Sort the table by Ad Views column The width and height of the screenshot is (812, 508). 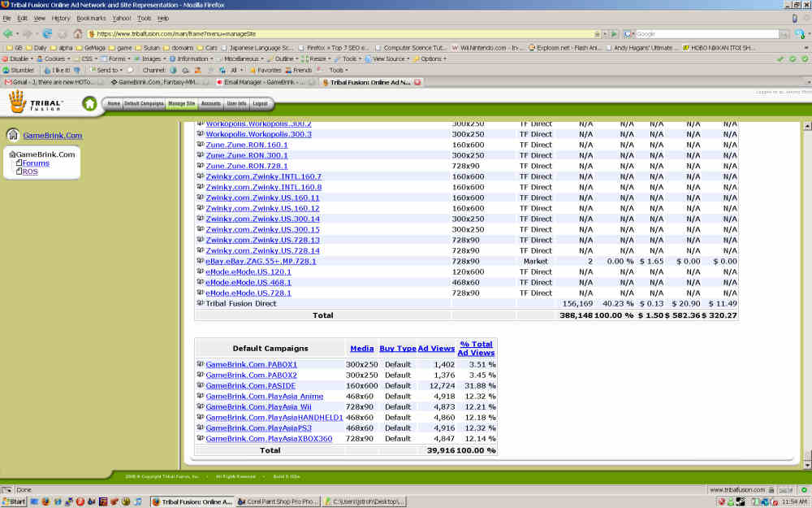436,348
